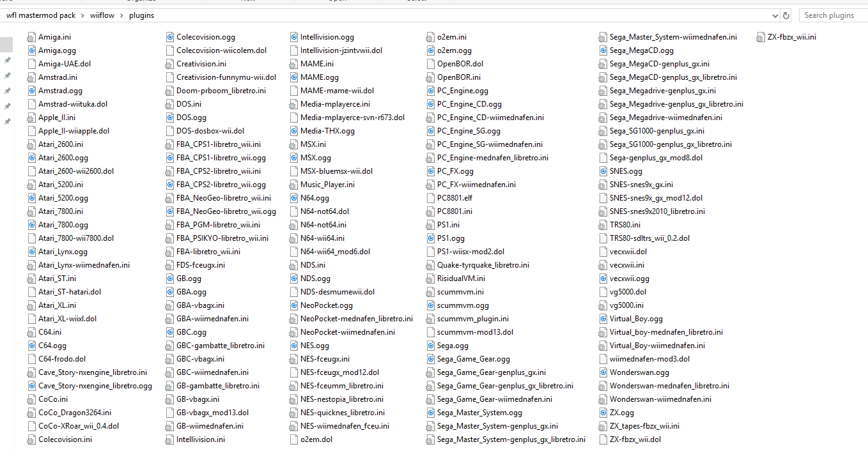Click the OpenBOR.dol file icon
This screenshot has height=458, width=868.
click(x=431, y=64)
